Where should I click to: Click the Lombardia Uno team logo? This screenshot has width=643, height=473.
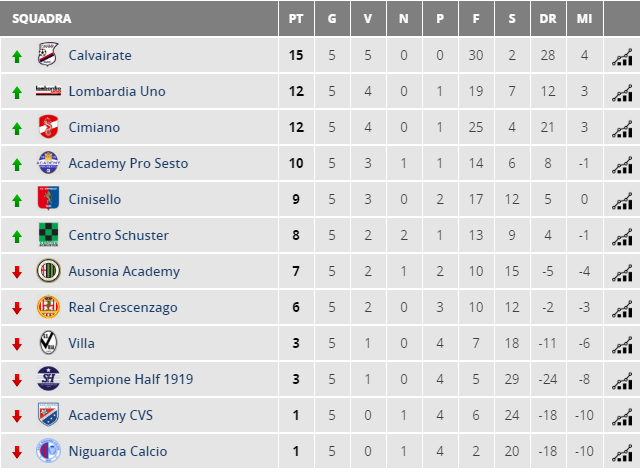point(48,91)
